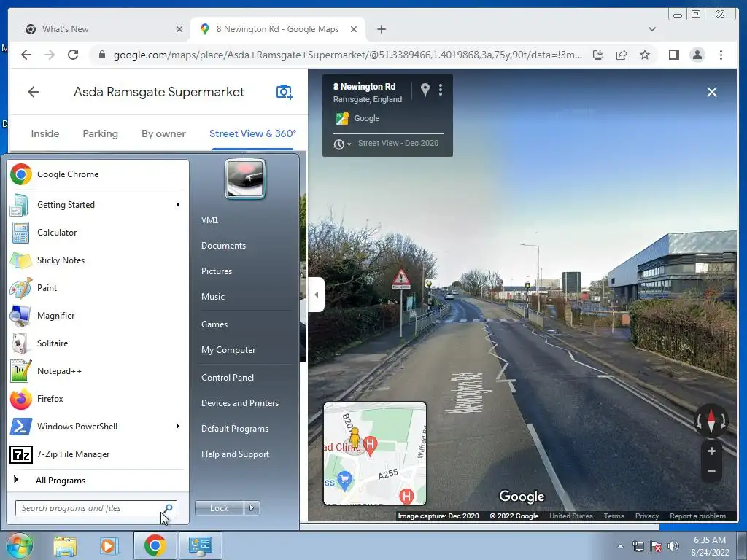Switch to the By owner tab
Viewport: 747px width, 560px height.
pyautogui.click(x=163, y=134)
